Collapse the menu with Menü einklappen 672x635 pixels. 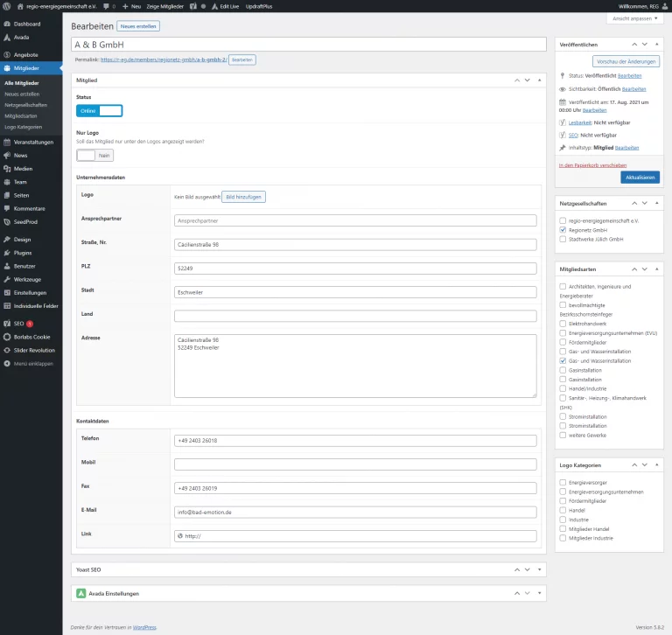(x=33, y=364)
